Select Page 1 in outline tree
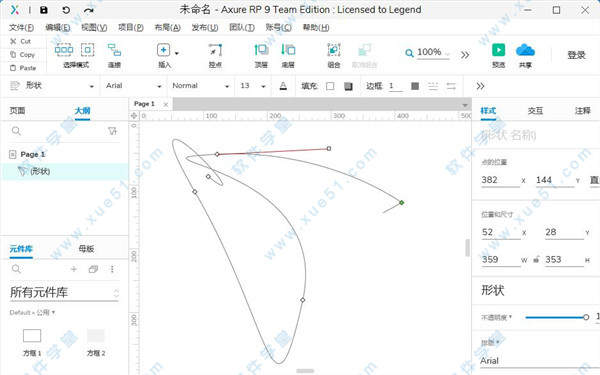This screenshot has height=375, width=600. tap(33, 154)
